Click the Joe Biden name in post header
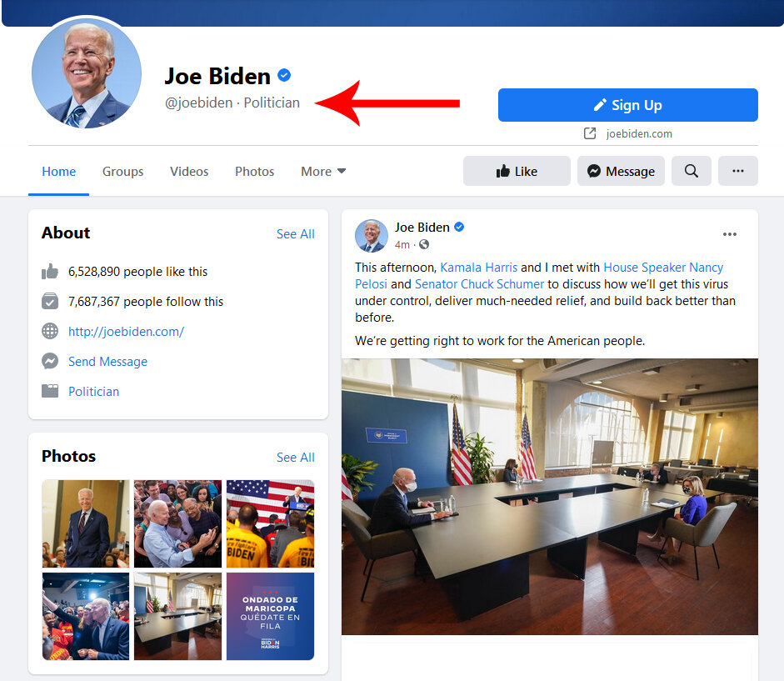The height and width of the screenshot is (681, 784). (422, 228)
